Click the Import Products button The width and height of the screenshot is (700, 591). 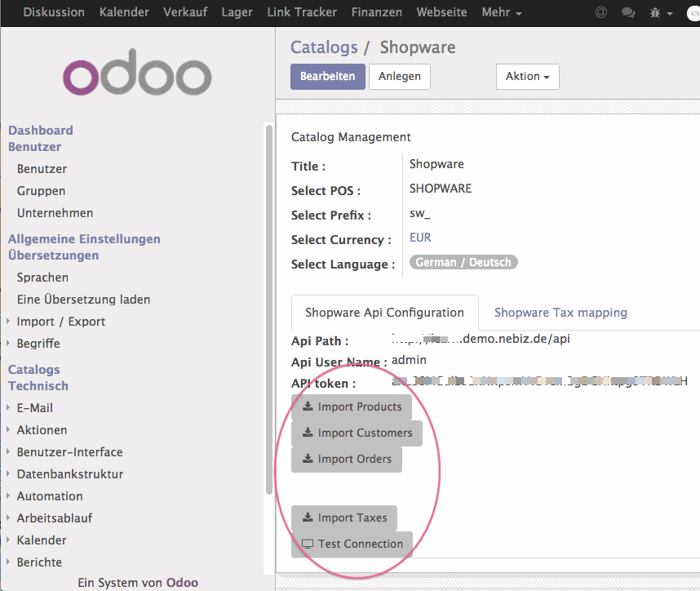coord(352,407)
